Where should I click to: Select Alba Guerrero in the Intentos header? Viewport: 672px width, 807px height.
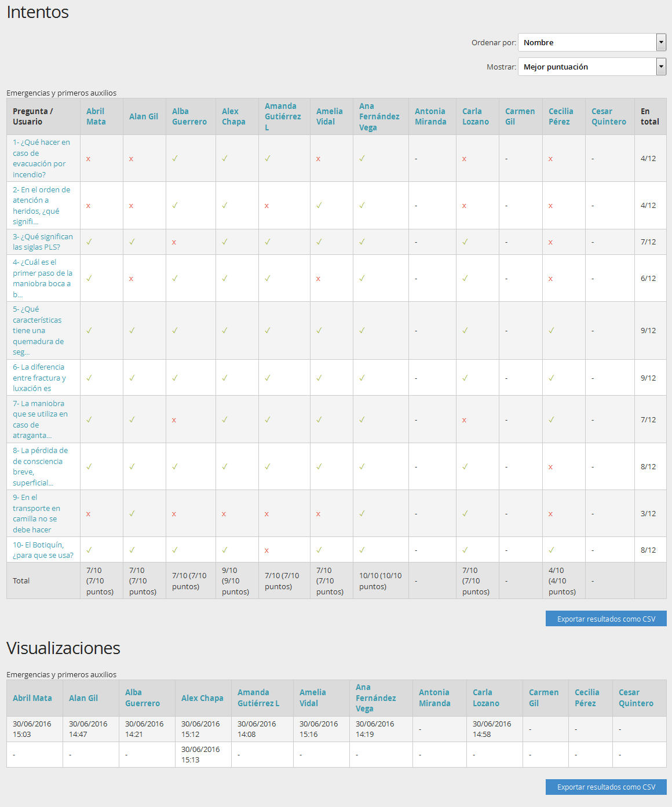point(189,116)
